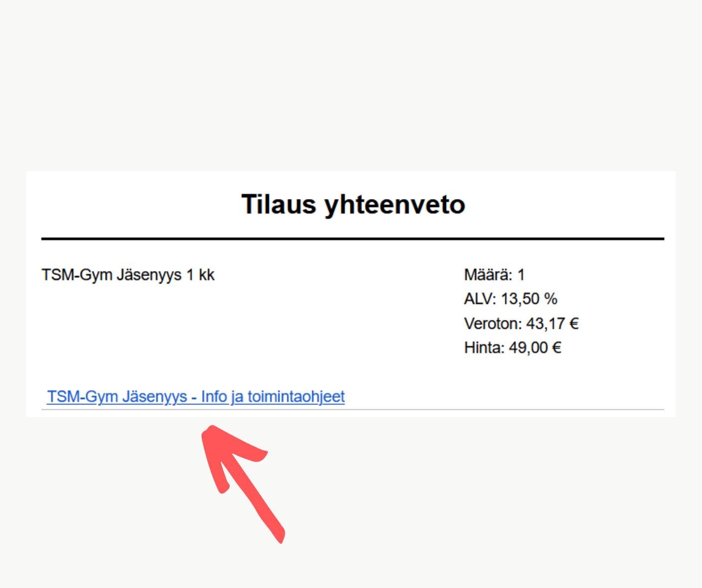Click the ALV: 13,50 % tax line
The width and height of the screenshot is (702, 588).
[x=510, y=299]
